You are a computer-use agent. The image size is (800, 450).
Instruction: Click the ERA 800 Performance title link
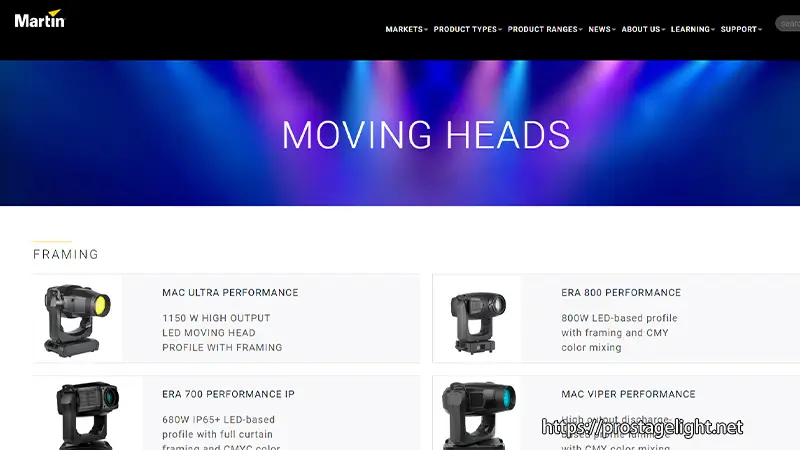pos(621,292)
